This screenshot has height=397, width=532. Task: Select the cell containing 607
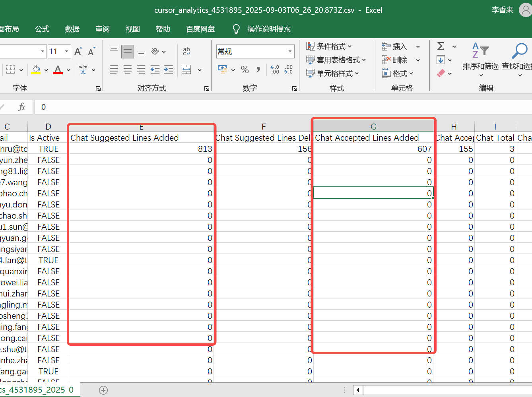point(373,149)
